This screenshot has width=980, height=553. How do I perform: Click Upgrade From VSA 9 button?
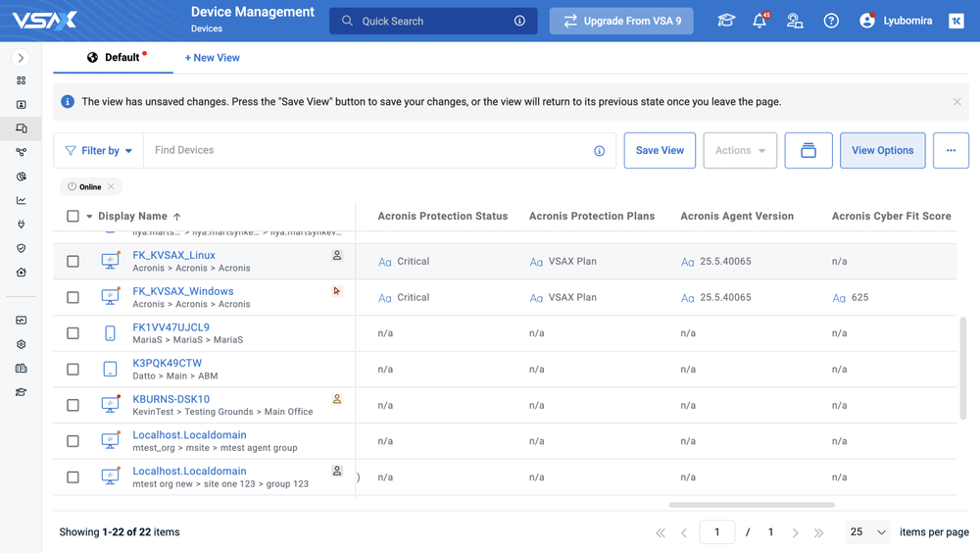621,21
